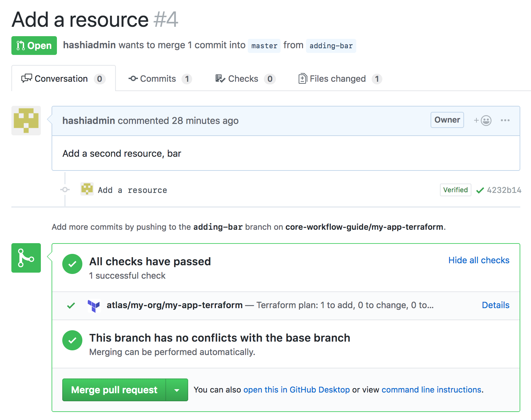The image size is (531, 420).
Task: Open the comment options ellipsis menu
Action: pos(505,121)
